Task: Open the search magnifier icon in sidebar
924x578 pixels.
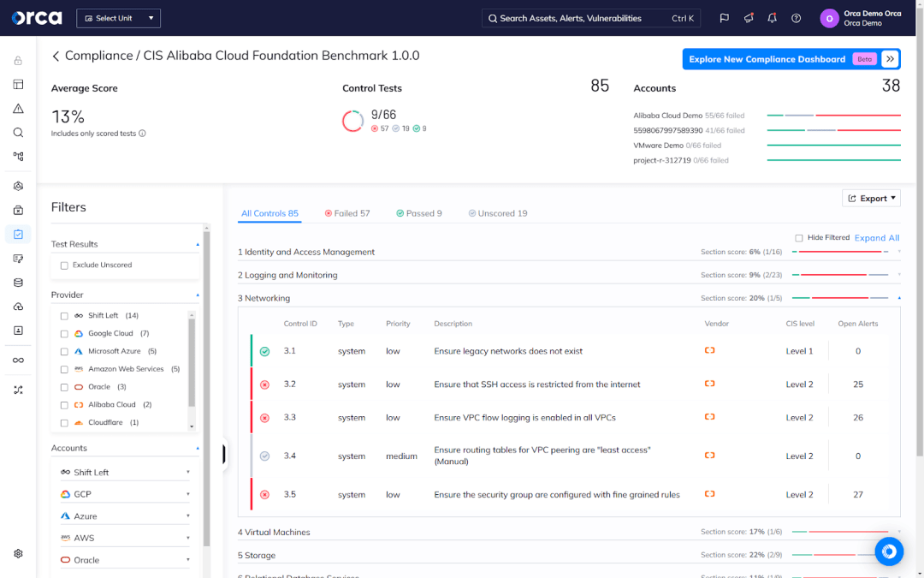Action: pos(18,133)
